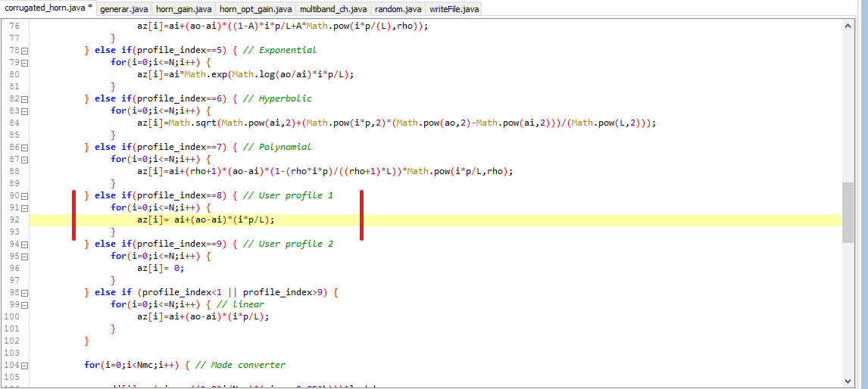Select the horn_opt_gain.java tab
Viewport: 868px width, 389px height.
click(255, 9)
